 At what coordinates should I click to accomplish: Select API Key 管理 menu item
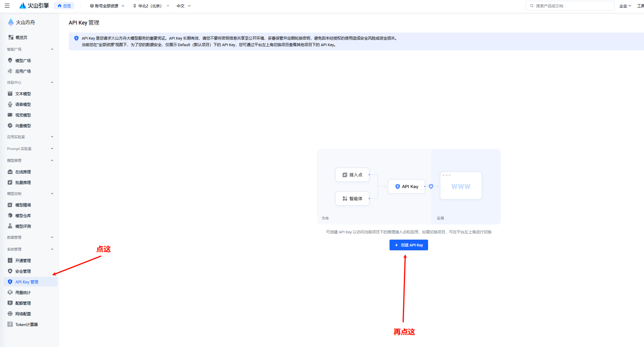(x=31, y=282)
